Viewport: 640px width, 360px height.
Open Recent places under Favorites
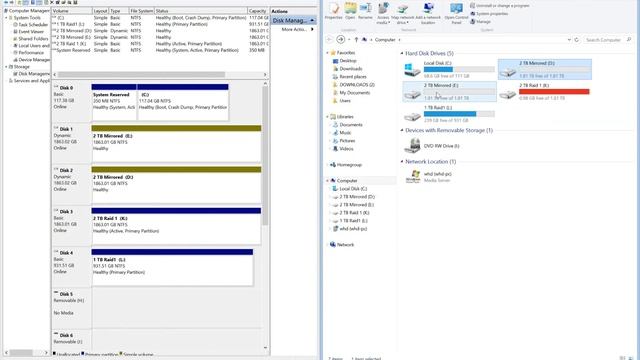(x=353, y=77)
